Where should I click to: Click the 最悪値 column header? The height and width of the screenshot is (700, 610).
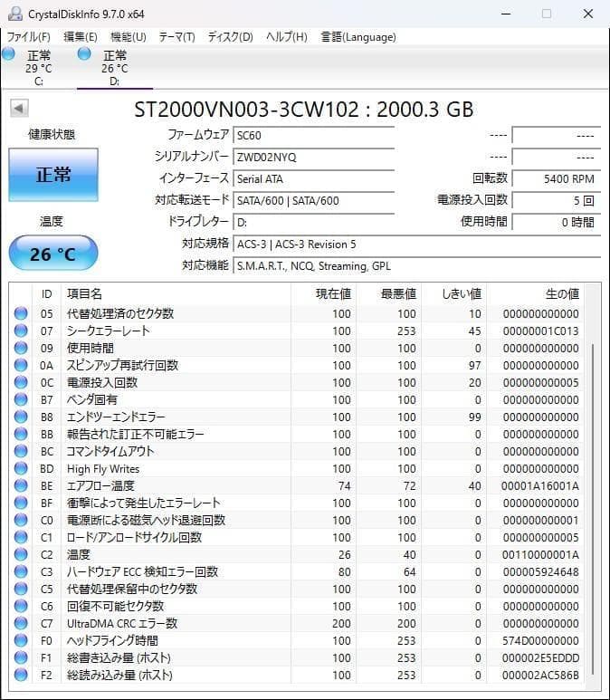(388, 293)
